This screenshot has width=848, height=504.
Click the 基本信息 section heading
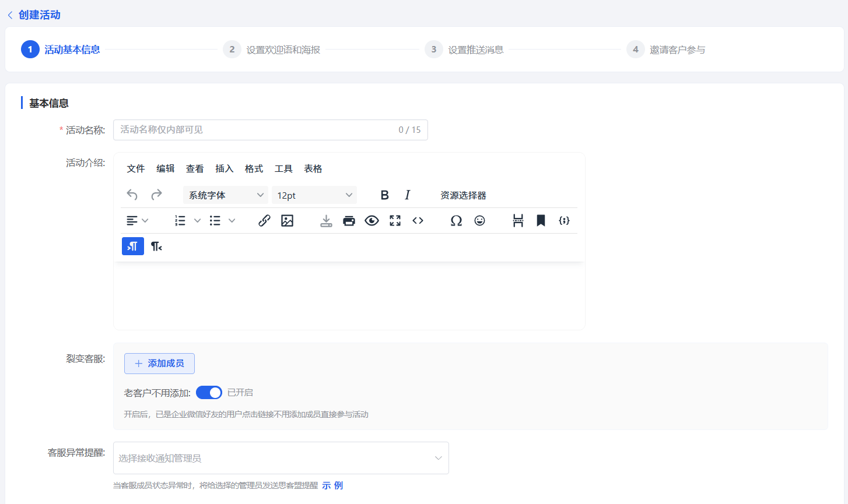pos(49,103)
